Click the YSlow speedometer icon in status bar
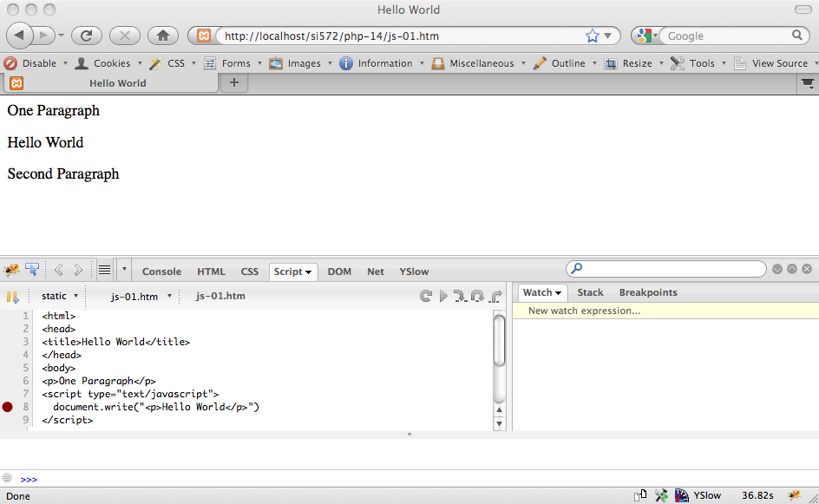 pyautogui.click(x=681, y=495)
